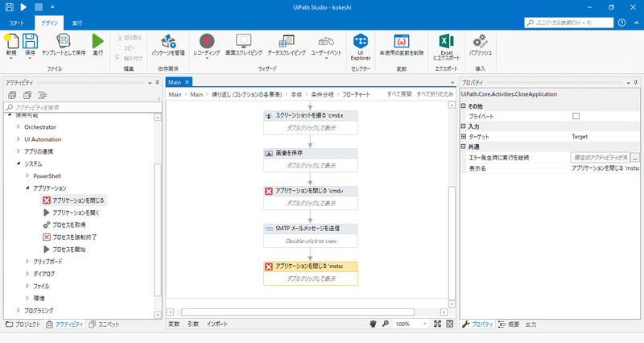Switch to the 実行 ribbon tab
The height and width of the screenshot is (343, 644).
point(77,23)
